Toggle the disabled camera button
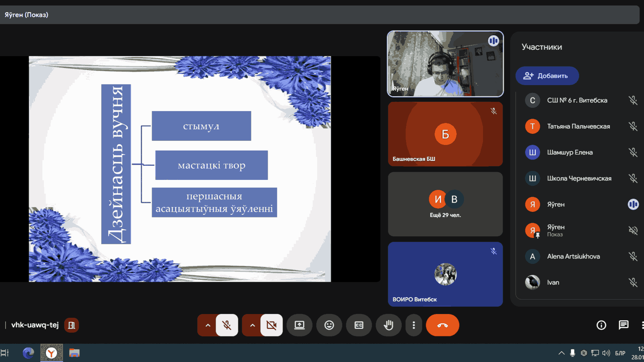Screen dimensions: 644x362 (271, 325)
